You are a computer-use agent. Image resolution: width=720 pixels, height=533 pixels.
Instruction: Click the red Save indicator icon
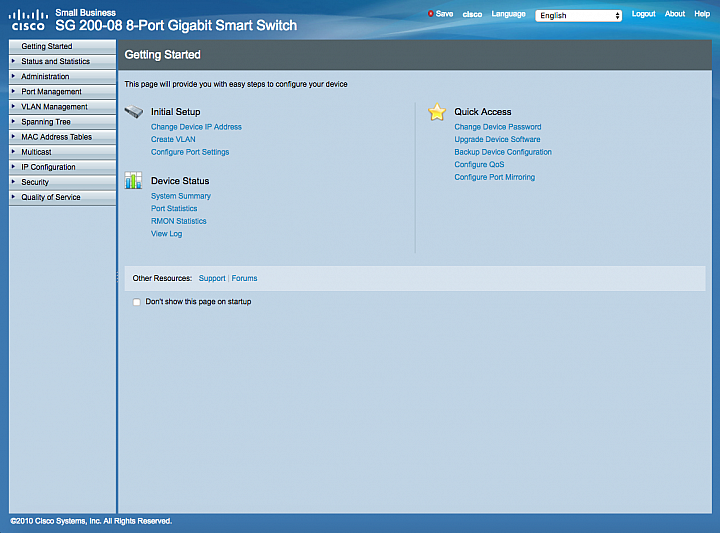(431, 14)
